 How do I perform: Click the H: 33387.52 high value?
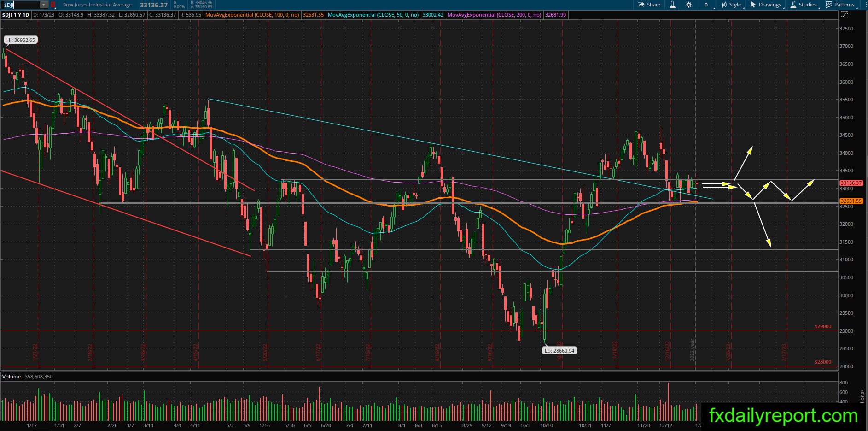click(100, 15)
